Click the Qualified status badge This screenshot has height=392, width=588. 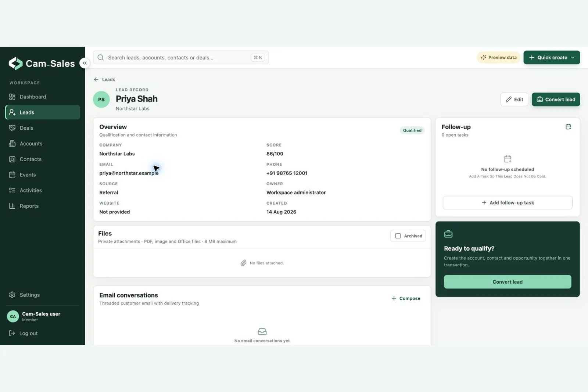[x=412, y=130]
